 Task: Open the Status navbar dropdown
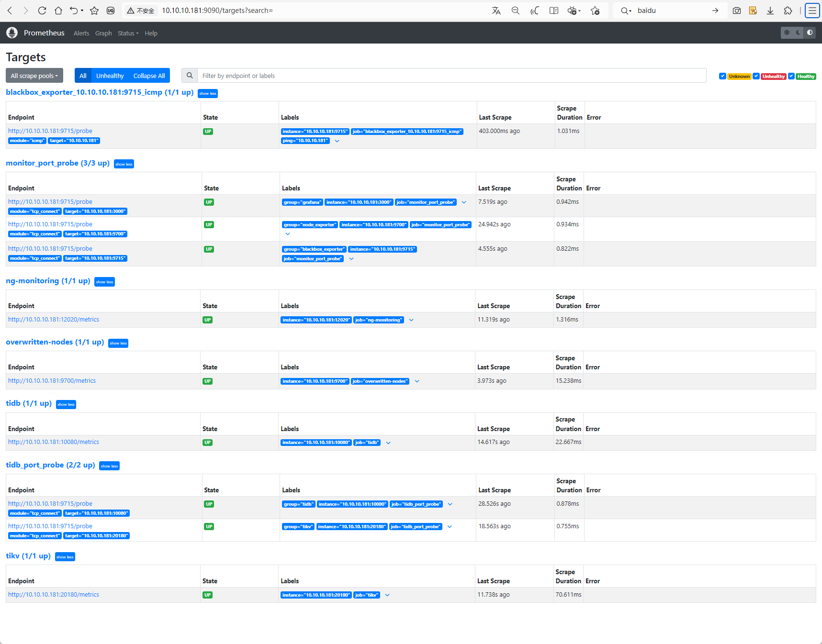(128, 33)
